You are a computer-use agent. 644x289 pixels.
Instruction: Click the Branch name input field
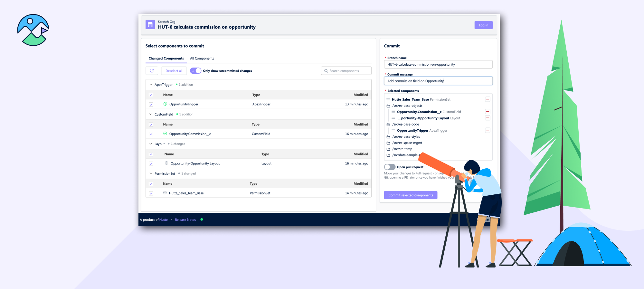(438, 64)
